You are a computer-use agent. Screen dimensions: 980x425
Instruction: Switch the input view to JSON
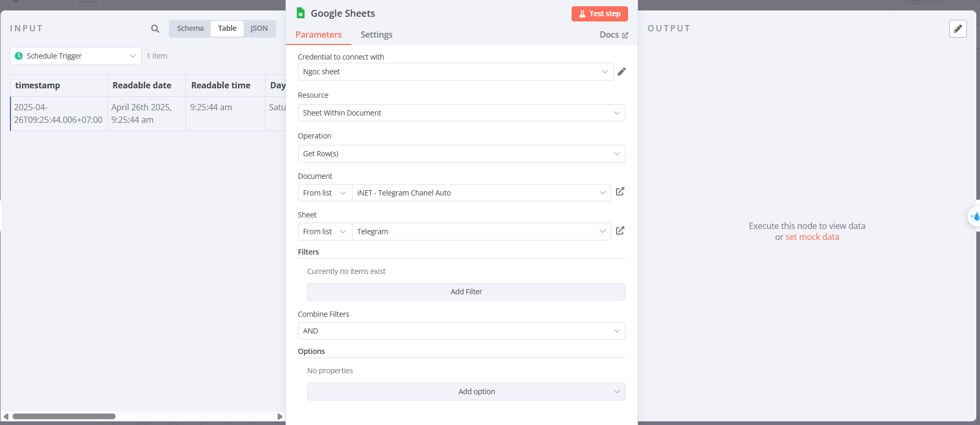(259, 28)
